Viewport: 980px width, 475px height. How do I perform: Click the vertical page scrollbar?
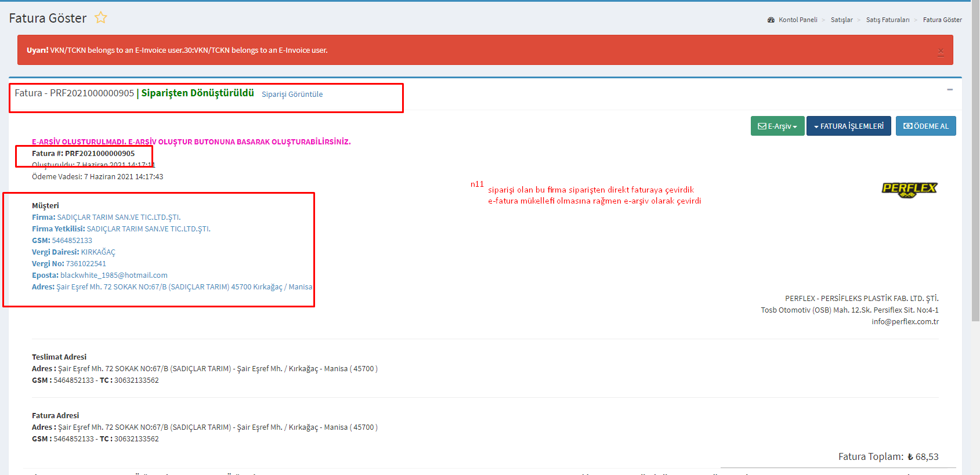(x=975, y=174)
